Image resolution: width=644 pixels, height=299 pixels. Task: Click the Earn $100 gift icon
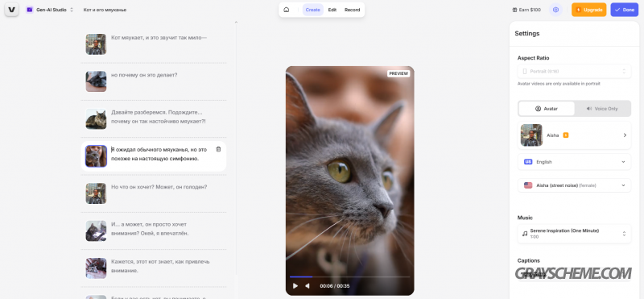click(514, 10)
